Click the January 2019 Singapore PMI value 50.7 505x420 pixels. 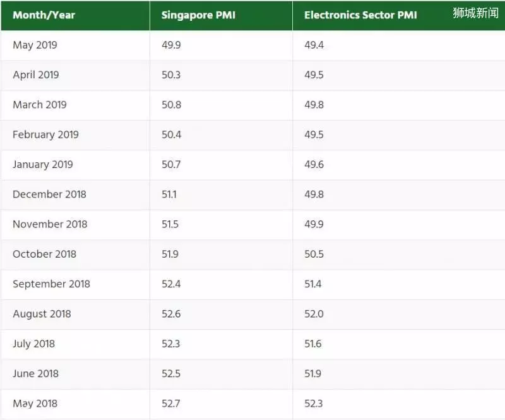pyautogui.click(x=171, y=164)
